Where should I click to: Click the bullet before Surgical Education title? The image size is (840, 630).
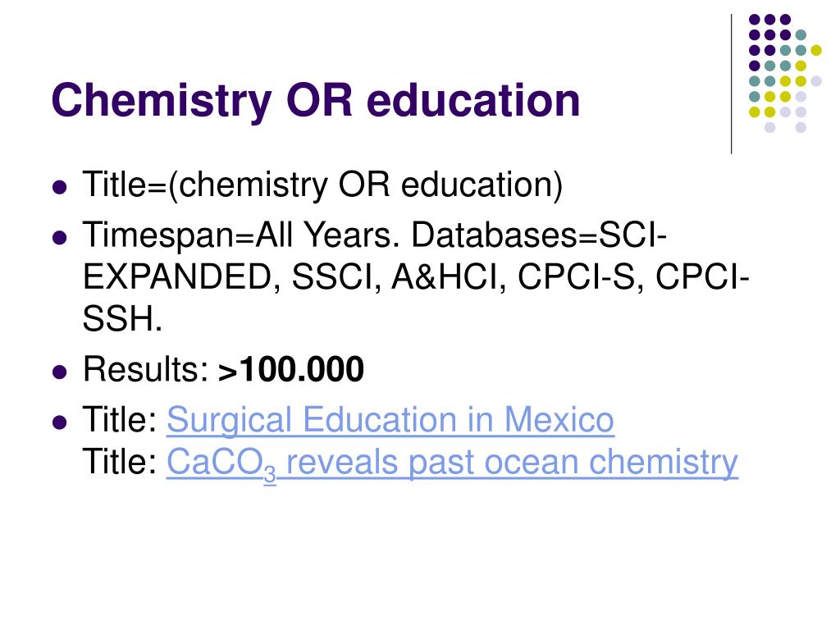coord(60,422)
